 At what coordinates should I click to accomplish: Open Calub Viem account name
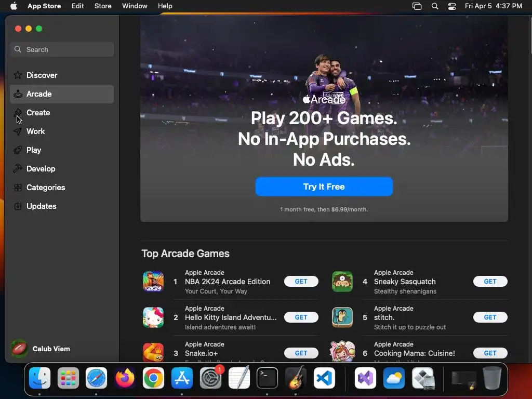[51, 349]
